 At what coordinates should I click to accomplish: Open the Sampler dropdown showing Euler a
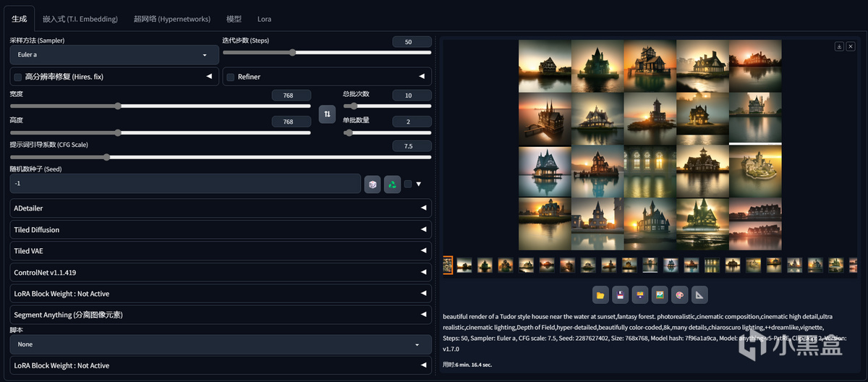[114, 55]
